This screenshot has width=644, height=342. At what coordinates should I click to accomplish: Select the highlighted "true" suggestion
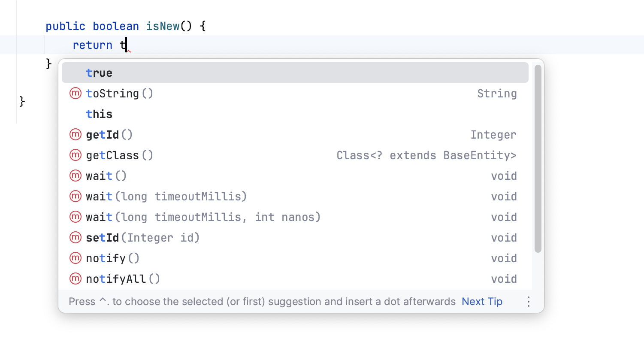pyautogui.click(x=99, y=73)
